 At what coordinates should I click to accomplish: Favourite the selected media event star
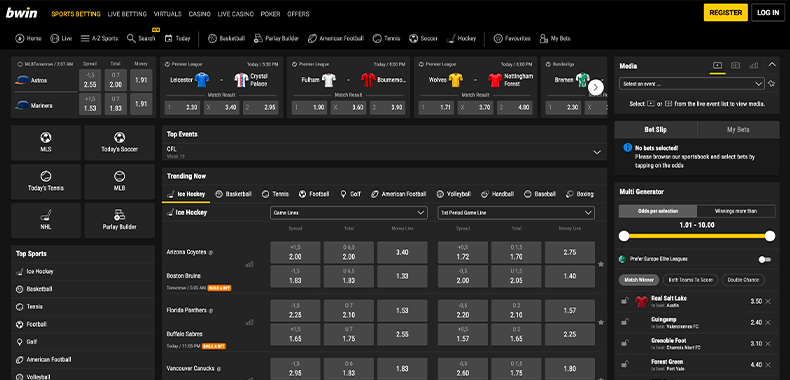[771, 84]
